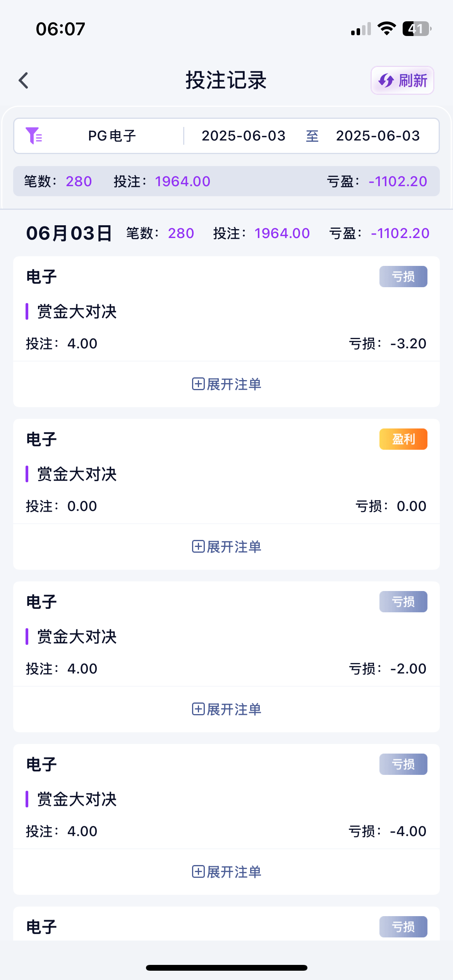Tap the battery indicator icon

[x=417, y=29]
